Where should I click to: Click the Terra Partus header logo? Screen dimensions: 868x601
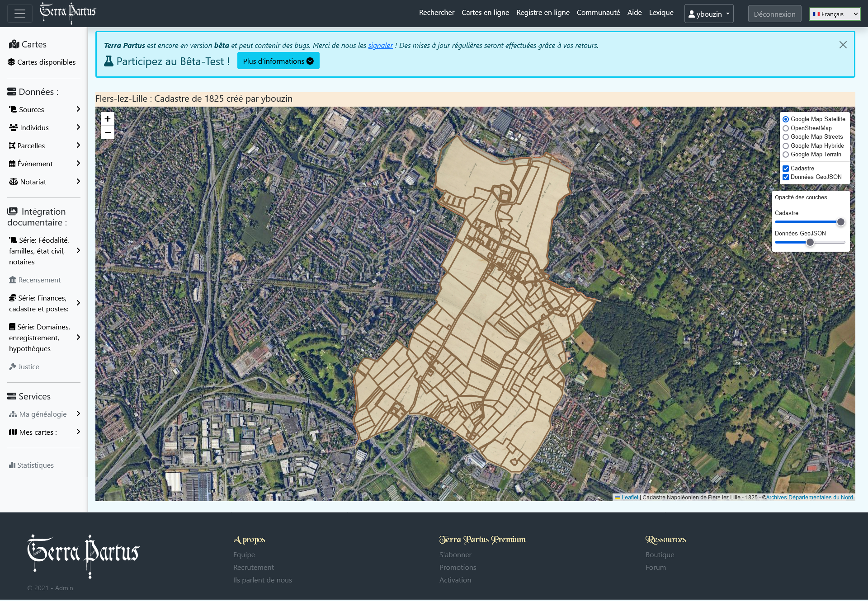[x=68, y=13]
